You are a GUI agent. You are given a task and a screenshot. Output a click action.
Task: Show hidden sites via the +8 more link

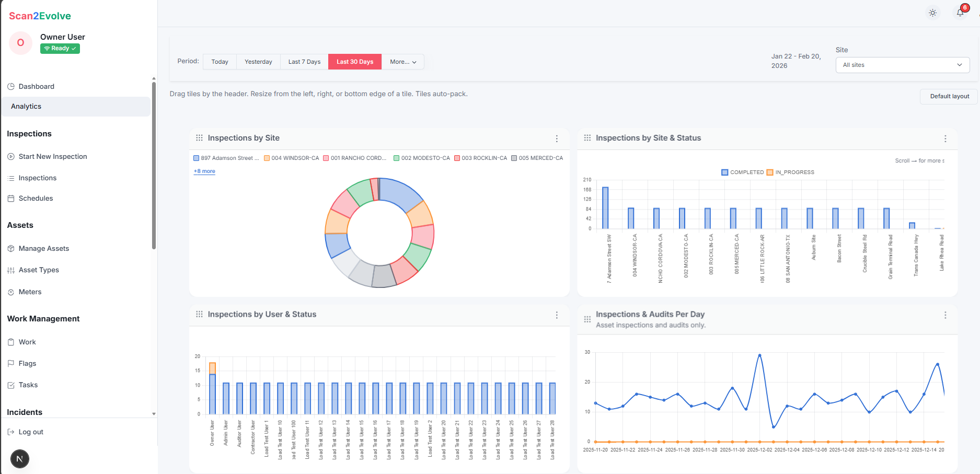click(x=204, y=171)
